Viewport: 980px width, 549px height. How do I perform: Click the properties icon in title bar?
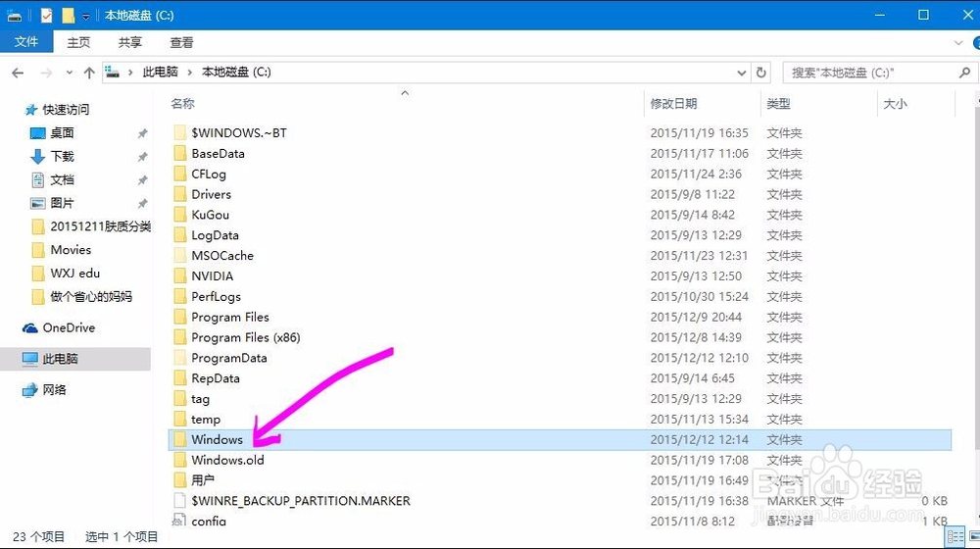pos(46,15)
